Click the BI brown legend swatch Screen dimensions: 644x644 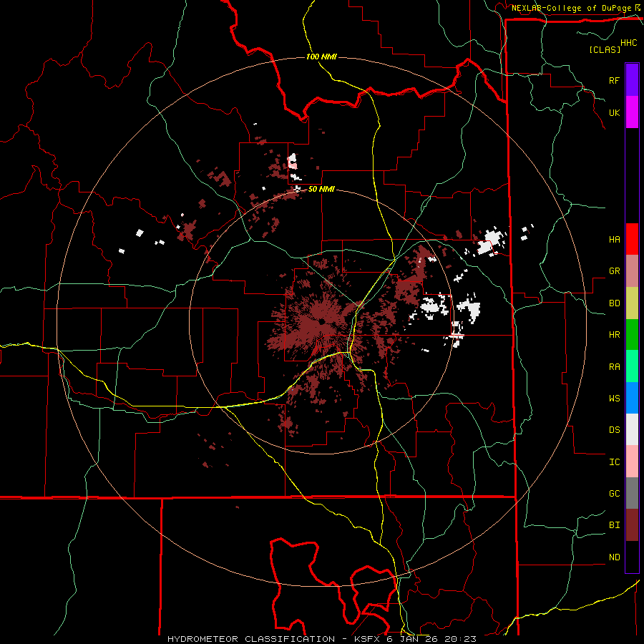(x=632, y=525)
